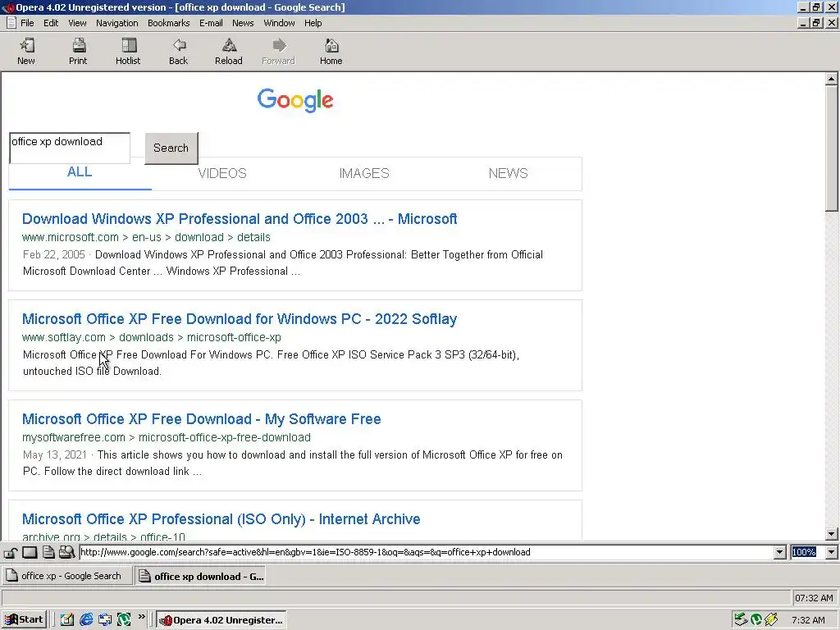Click the 07:32 AM status bar clock
Image resolution: width=840 pixels, height=630 pixels.
coord(814,598)
